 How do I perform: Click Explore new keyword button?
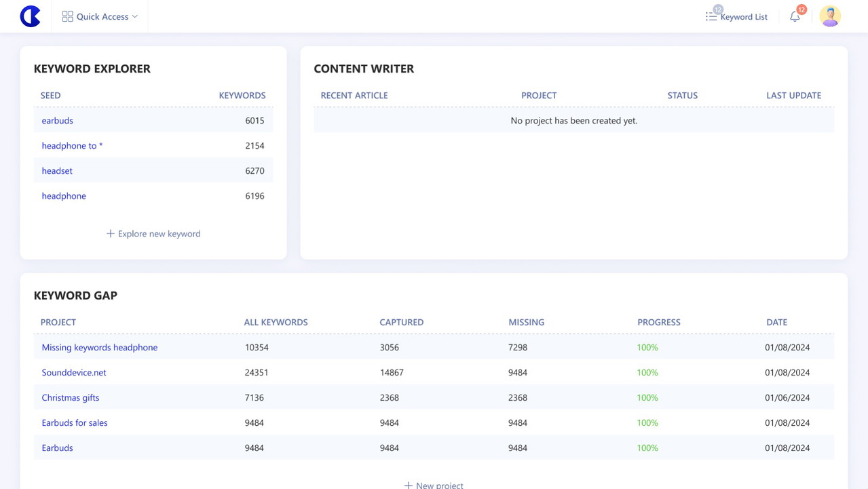click(x=159, y=234)
